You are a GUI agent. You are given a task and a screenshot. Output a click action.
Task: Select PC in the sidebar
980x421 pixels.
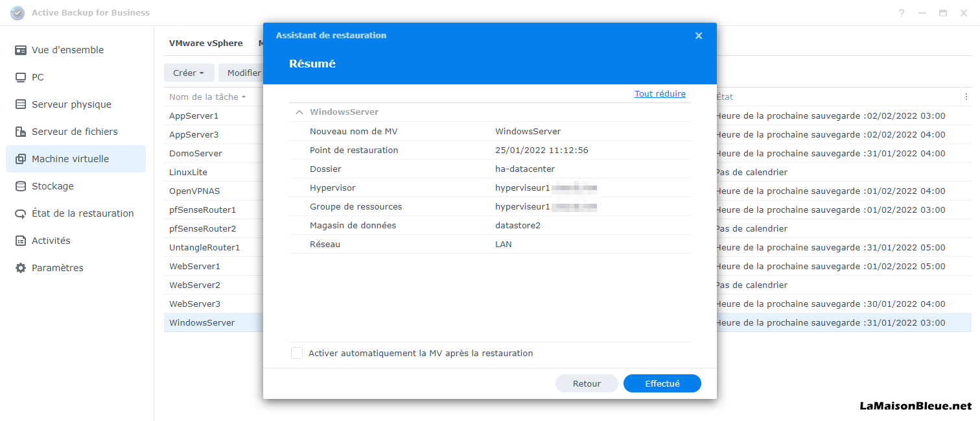coord(76,77)
